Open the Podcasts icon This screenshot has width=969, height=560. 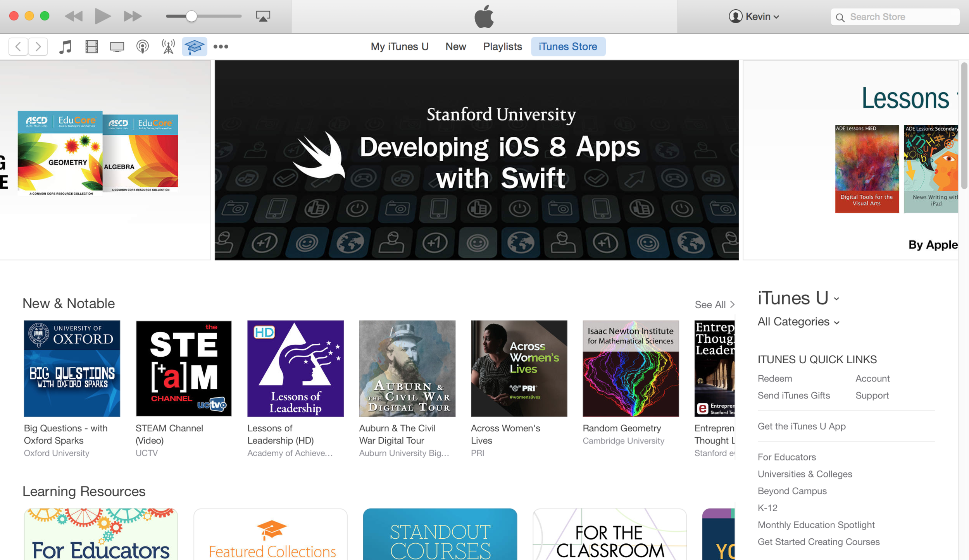point(143,46)
